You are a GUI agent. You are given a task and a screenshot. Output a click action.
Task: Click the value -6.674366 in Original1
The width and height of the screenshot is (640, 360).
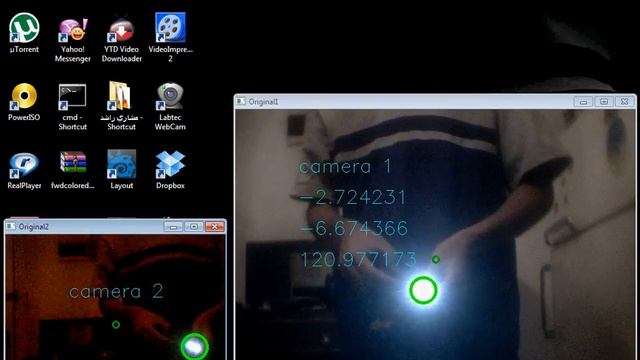(x=353, y=228)
